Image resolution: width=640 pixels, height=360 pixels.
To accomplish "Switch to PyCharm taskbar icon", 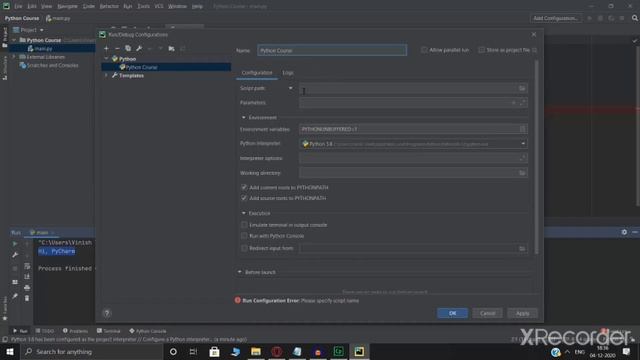I will [x=359, y=351].
